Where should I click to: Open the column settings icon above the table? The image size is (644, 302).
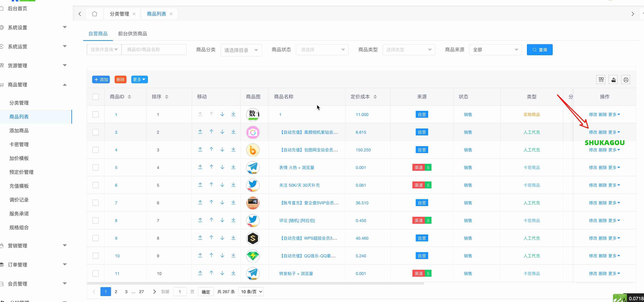601,79
